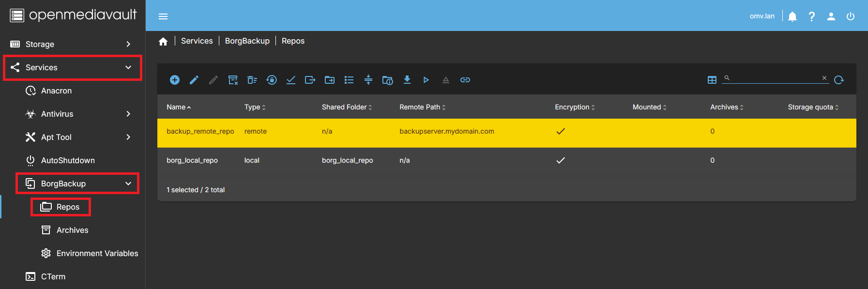Image resolution: width=868 pixels, height=289 pixels.
Task: Expand the Apt Tool submenu
Action: [77, 137]
